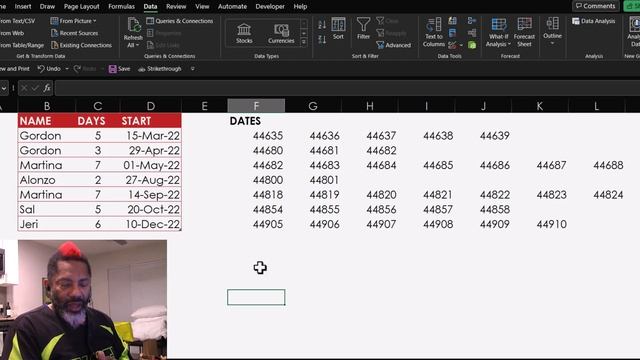This screenshot has width=640, height=360.
Task: Click the Comments button
Action: tap(596, 6)
